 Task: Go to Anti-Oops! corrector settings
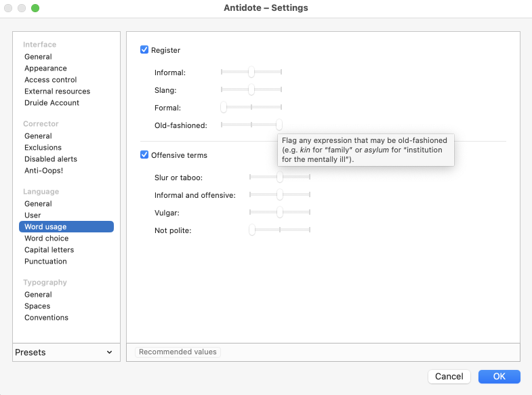pos(43,171)
